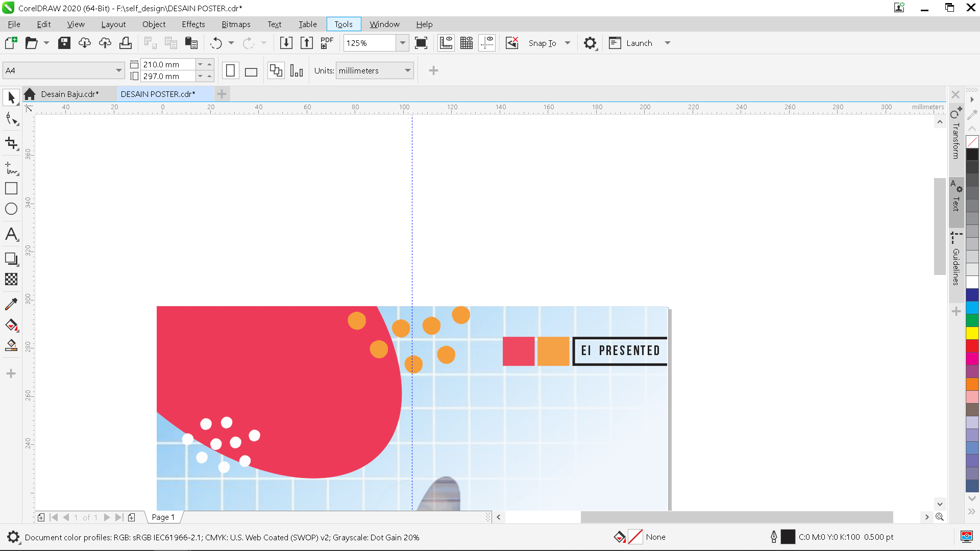Switch page to landscape orientation
980x551 pixels.
(x=250, y=70)
